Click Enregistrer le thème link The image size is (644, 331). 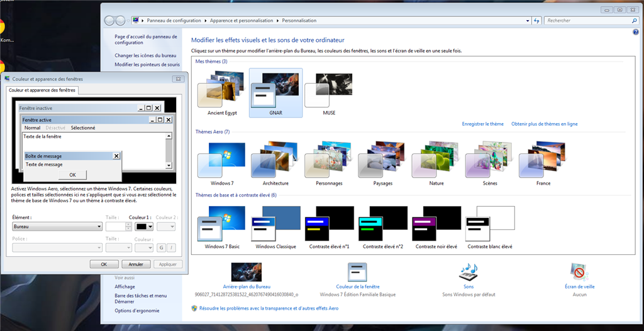(x=482, y=124)
